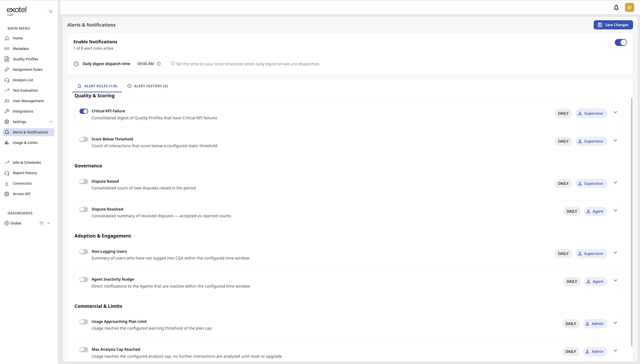Expand Score Below Threshold rule chevron

click(615, 140)
